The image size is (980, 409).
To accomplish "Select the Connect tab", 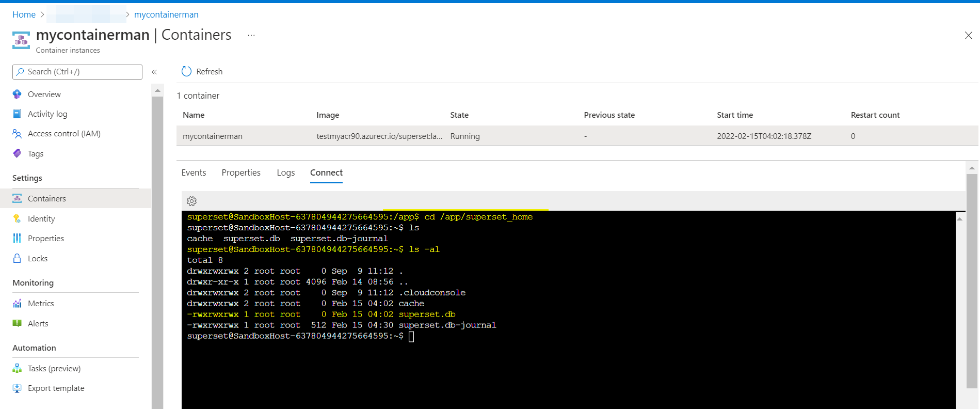I will pyautogui.click(x=326, y=172).
